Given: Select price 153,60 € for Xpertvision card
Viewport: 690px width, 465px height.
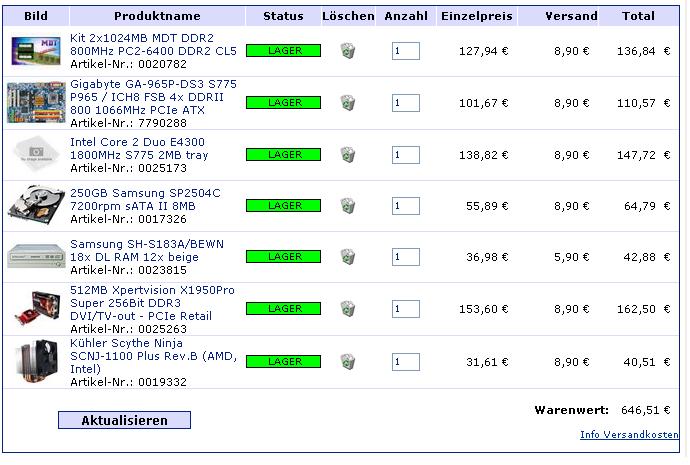Looking at the screenshot, I should (x=484, y=309).
